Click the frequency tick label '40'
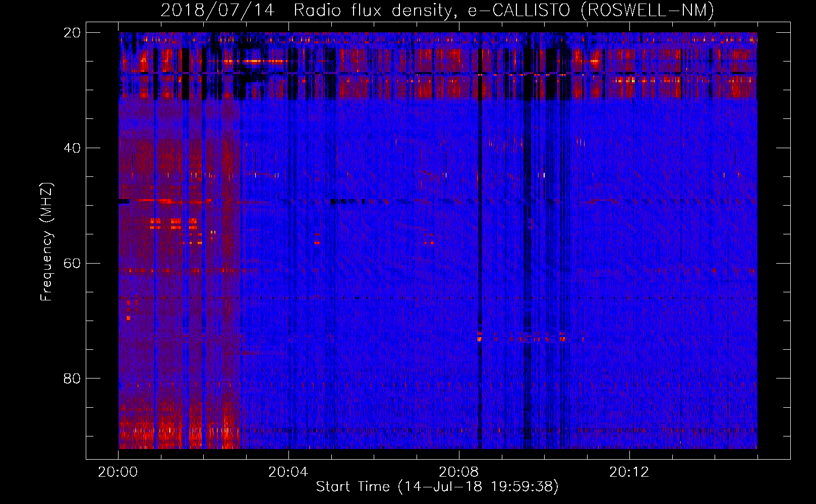The image size is (816, 504). tap(72, 148)
